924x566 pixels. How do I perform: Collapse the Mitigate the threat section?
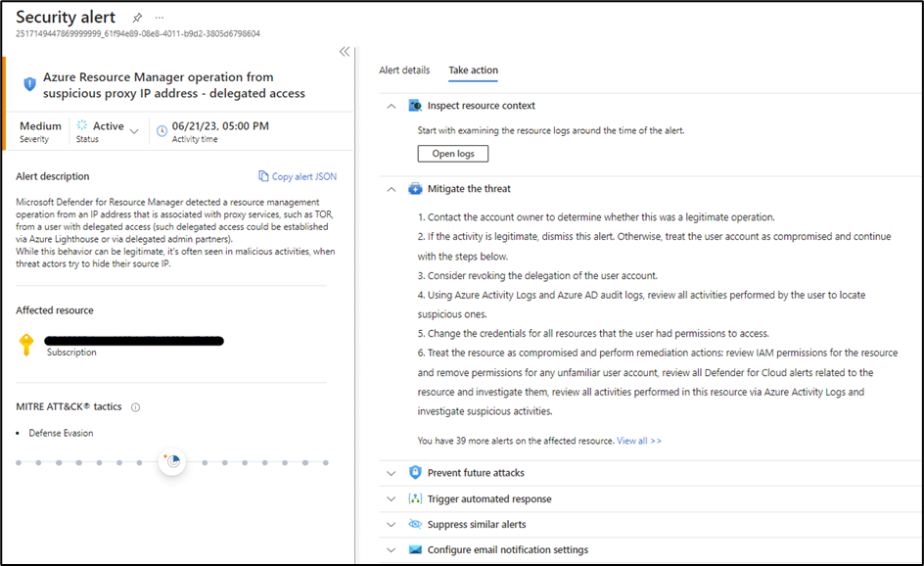click(392, 189)
